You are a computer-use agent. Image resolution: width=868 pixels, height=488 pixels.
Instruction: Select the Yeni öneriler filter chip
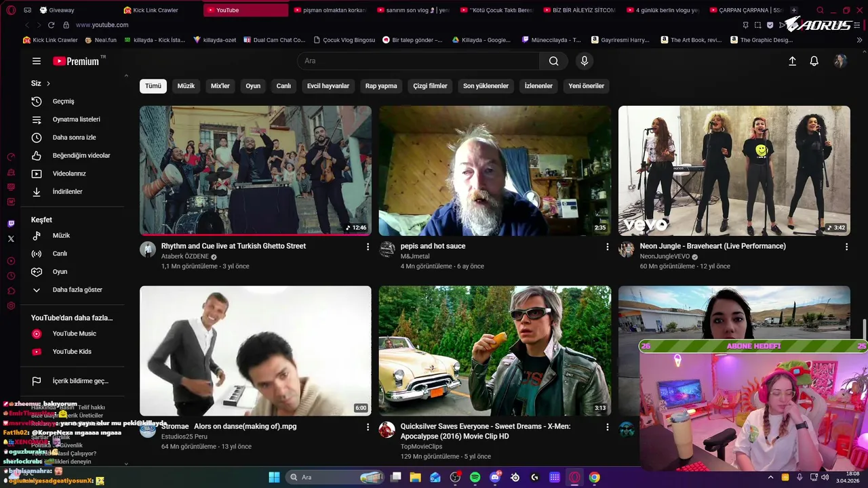[x=586, y=86]
